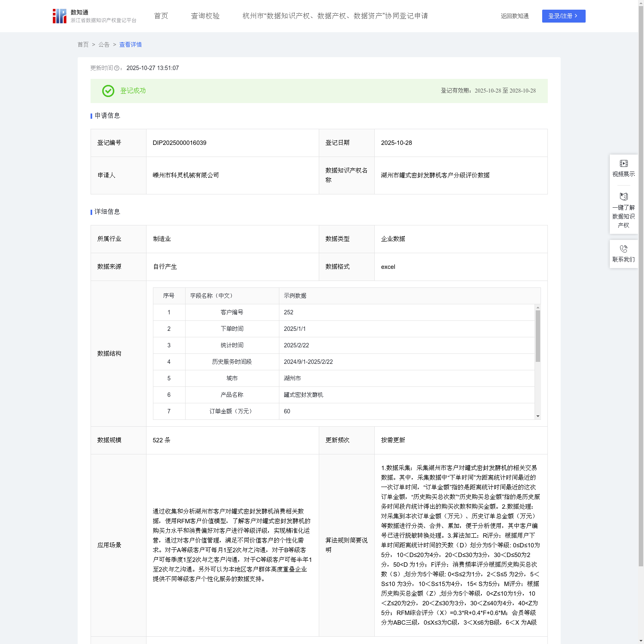644x644 pixels.
Task: Click the help icon beside 更新时间
Action: click(117, 68)
